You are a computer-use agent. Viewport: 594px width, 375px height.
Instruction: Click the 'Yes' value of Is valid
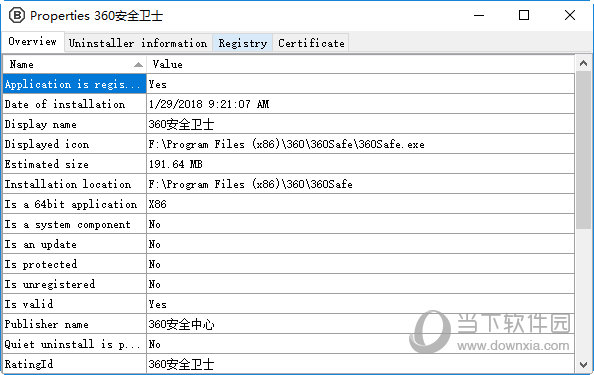(x=158, y=304)
